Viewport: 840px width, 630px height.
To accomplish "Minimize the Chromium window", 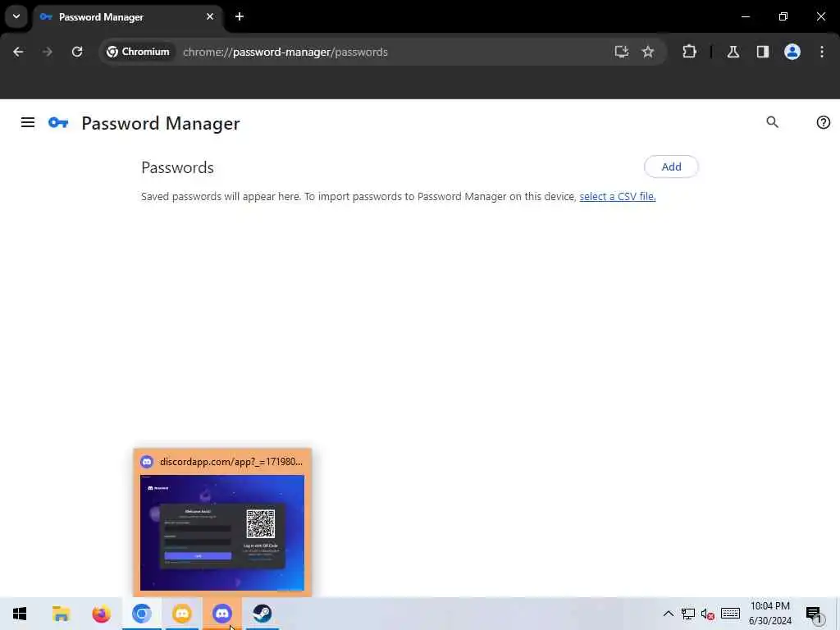I will tap(745, 16).
